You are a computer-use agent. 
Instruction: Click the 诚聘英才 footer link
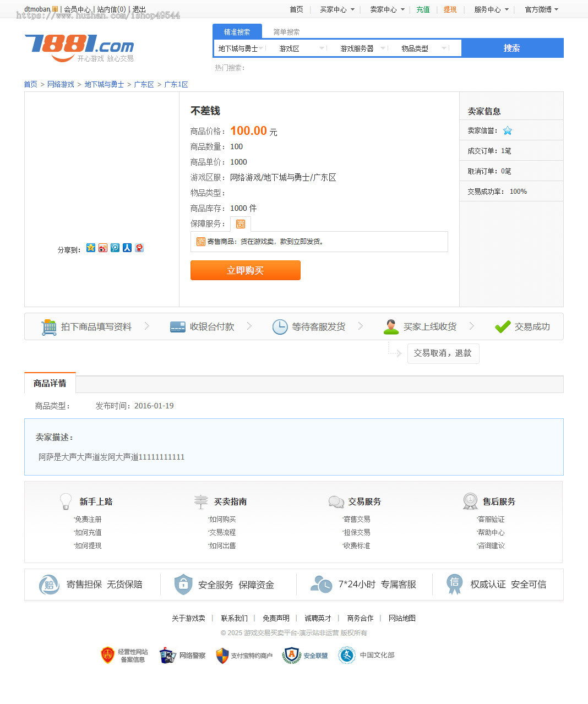318,618
